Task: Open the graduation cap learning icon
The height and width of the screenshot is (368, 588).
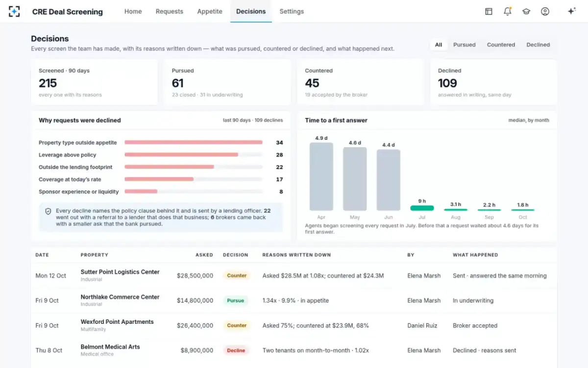Action: coord(526,11)
